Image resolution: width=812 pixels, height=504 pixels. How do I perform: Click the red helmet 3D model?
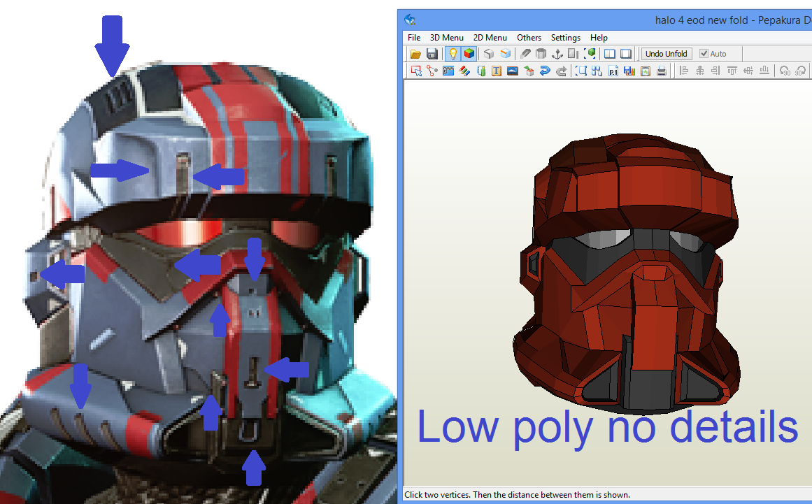627,273
